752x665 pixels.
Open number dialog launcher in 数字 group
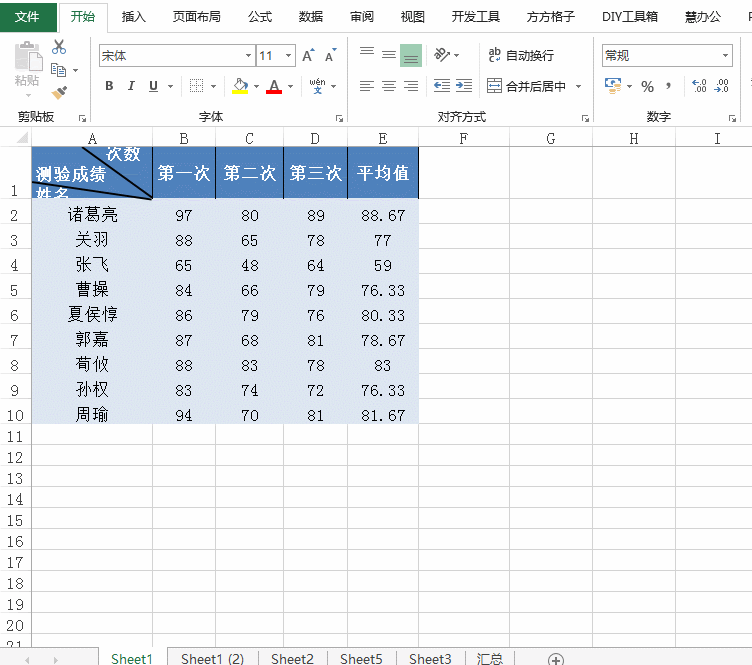732,118
